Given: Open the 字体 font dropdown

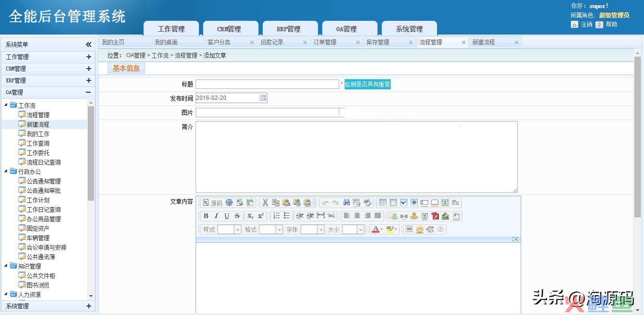Looking at the screenshot, I should [x=313, y=229].
